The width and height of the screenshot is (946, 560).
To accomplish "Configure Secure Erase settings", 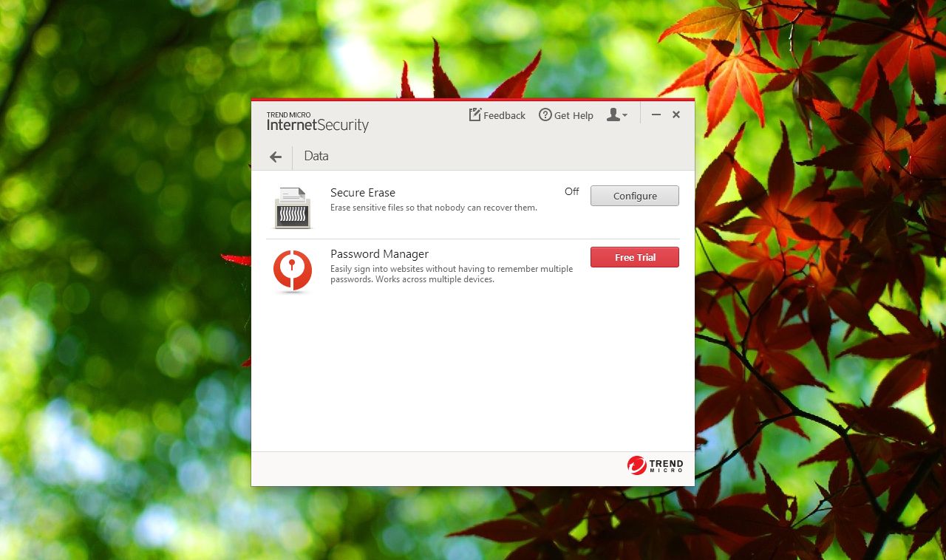I will (635, 196).
